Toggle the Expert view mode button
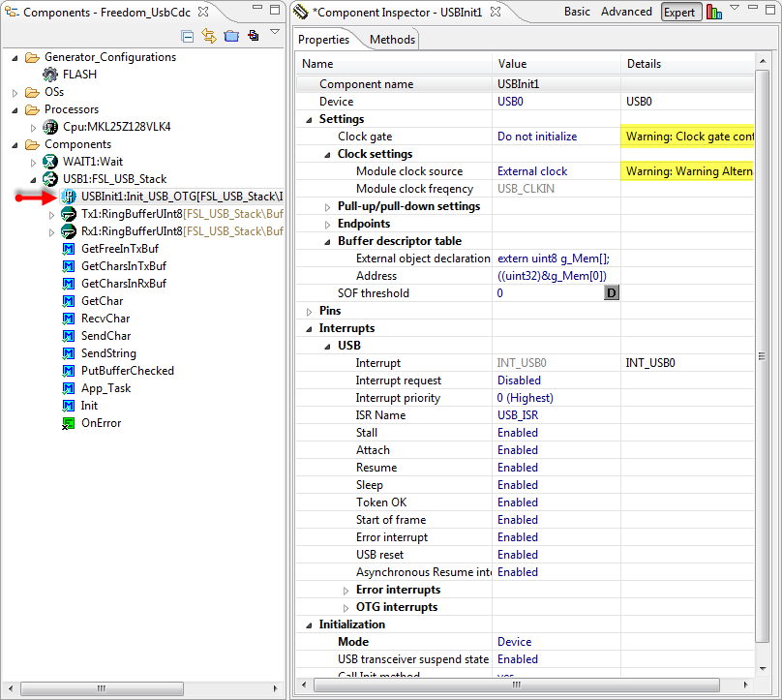The image size is (782, 700). point(679,13)
